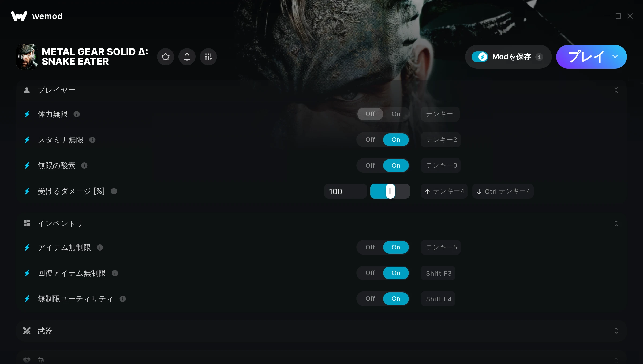Show info for 回復アイテム無制限 cheat
643x364 pixels.
click(115, 273)
